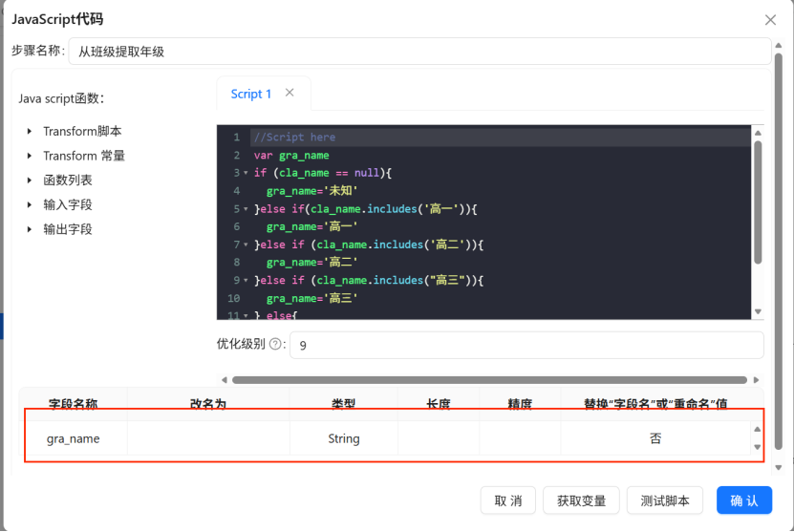Run the 测试脚本 button
794x532 pixels.
[x=665, y=500]
